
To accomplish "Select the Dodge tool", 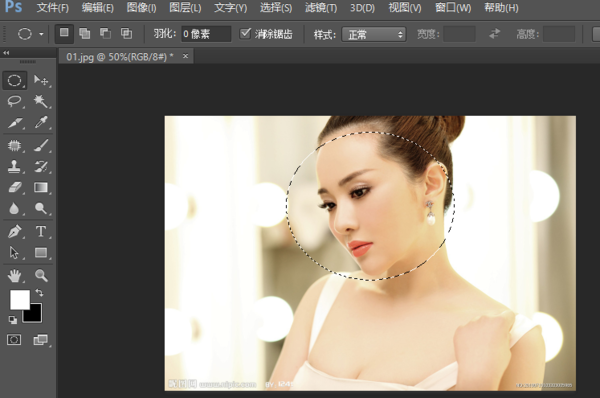I will coord(41,209).
